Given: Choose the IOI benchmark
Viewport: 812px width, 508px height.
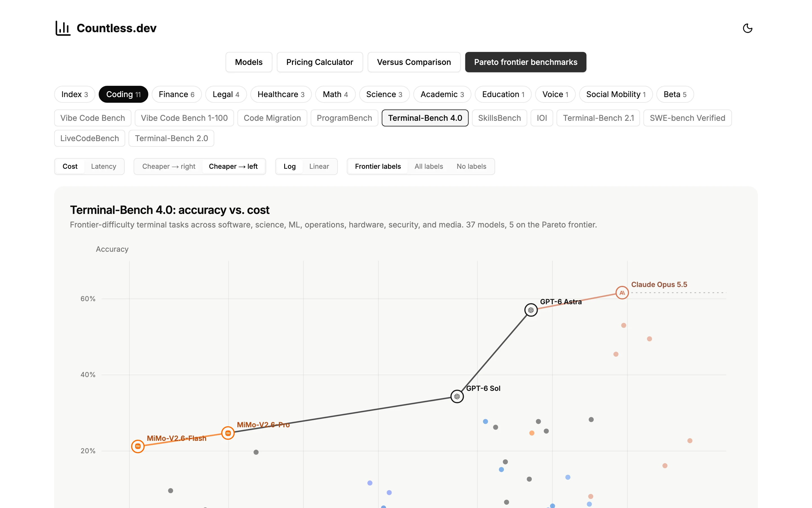Looking at the screenshot, I should tap(542, 118).
